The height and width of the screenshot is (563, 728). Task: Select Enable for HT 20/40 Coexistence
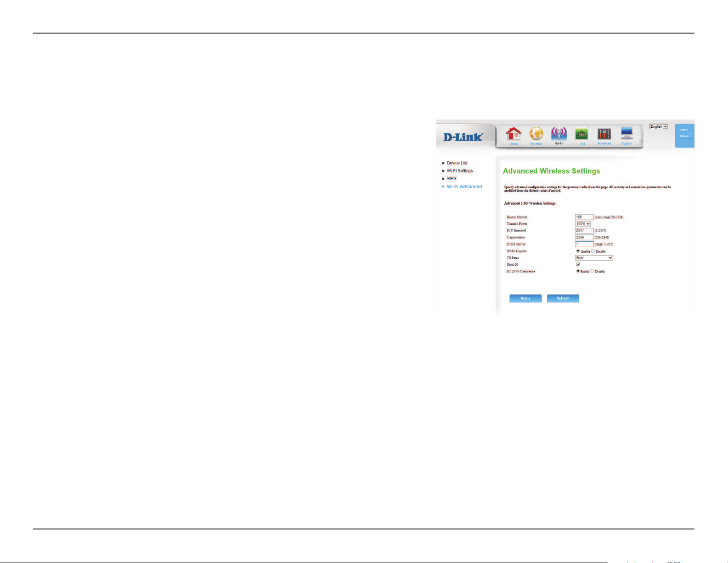pos(578,271)
